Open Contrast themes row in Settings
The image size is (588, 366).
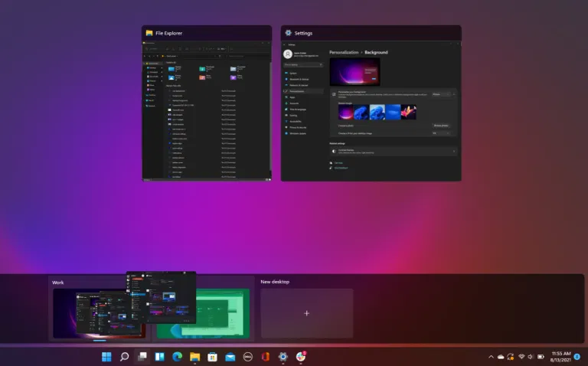tap(394, 151)
